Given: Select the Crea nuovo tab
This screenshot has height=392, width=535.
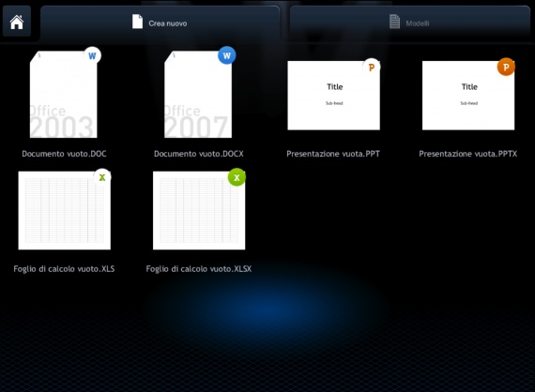Looking at the screenshot, I should click(x=160, y=23).
